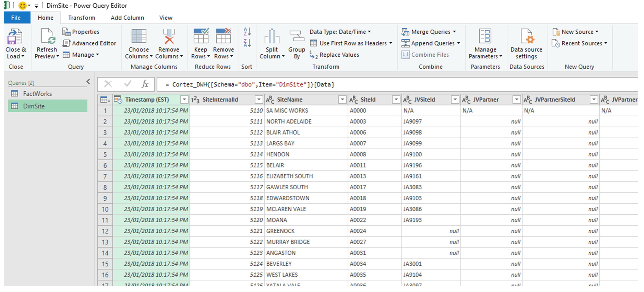Select the FactWorks query

[x=38, y=94]
